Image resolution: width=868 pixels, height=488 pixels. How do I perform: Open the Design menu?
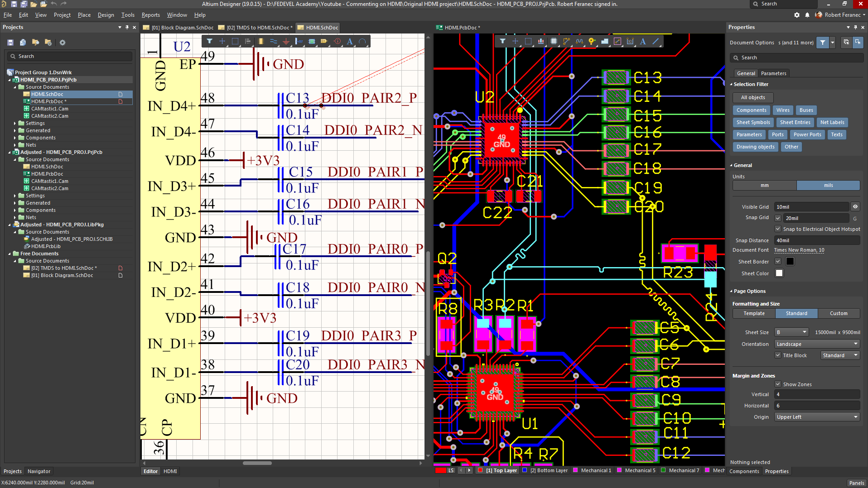pyautogui.click(x=106, y=15)
